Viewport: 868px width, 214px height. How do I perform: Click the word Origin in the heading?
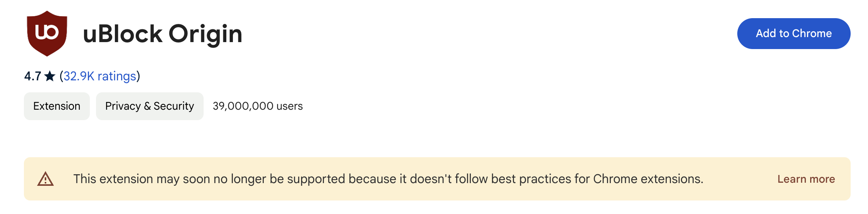click(205, 34)
